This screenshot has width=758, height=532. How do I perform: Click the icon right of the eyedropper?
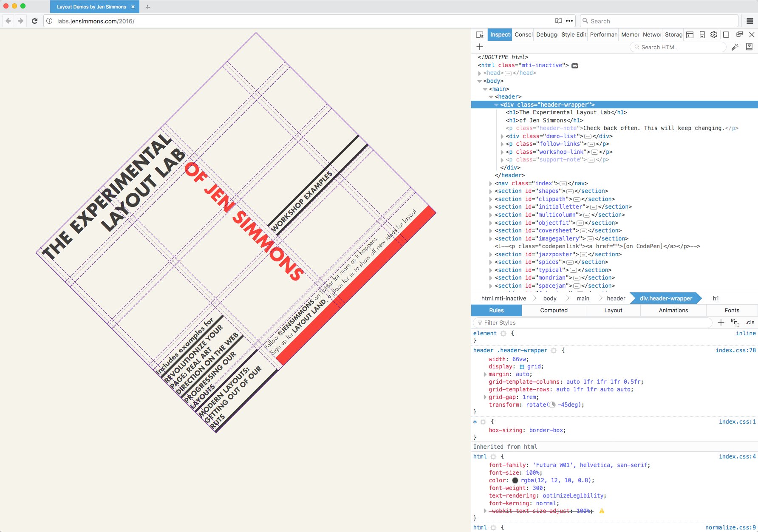click(x=750, y=47)
